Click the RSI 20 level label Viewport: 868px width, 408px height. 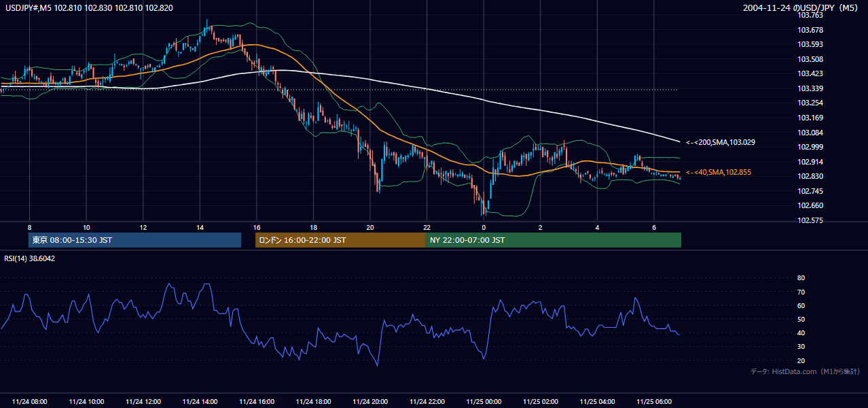[x=801, y=360]
